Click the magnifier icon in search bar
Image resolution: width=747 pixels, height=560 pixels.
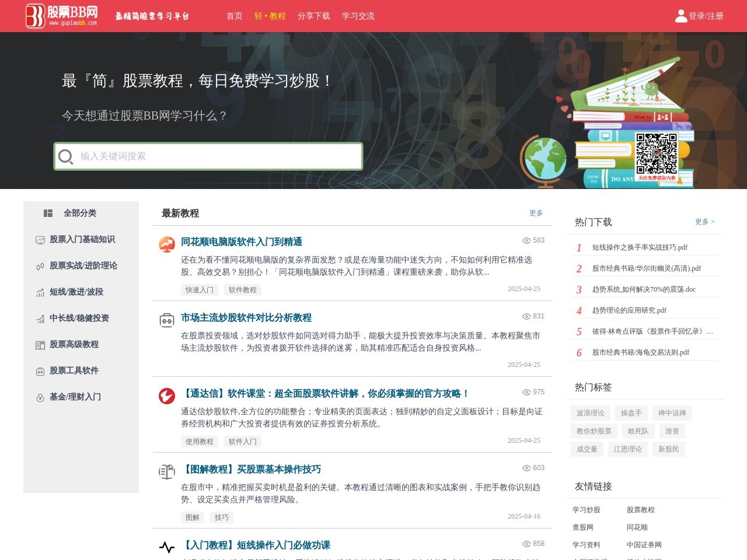point(66,156)
